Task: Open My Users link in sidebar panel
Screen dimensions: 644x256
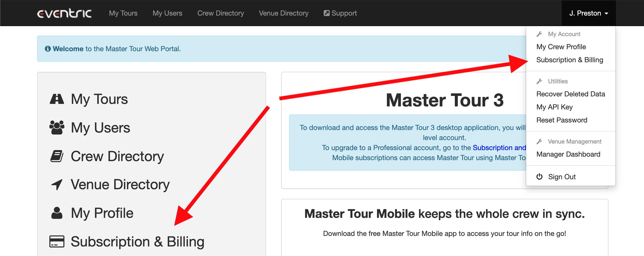Action: pyautogui.click(x=100, y=127)
